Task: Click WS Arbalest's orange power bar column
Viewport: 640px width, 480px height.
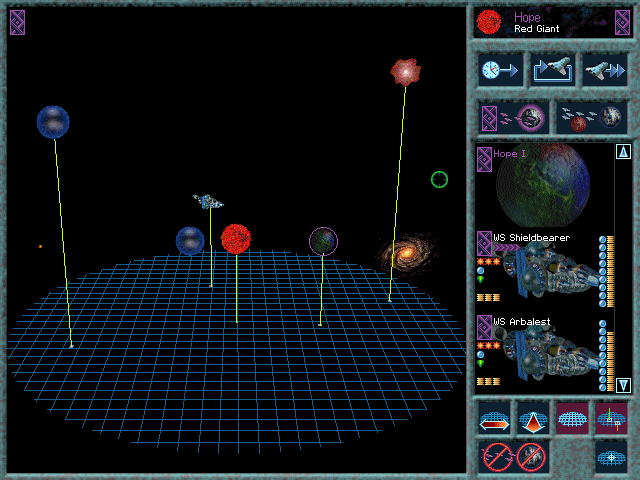Action: pyautogui.click(x=611, y=362)
